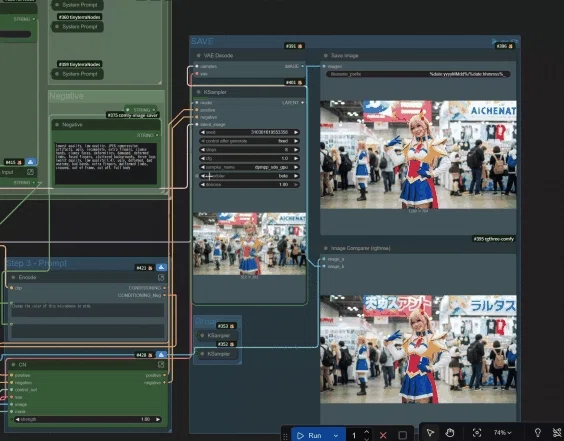Click the #396 badge above Save Image
The image size is (564, 441).
[x=505, y=46]
